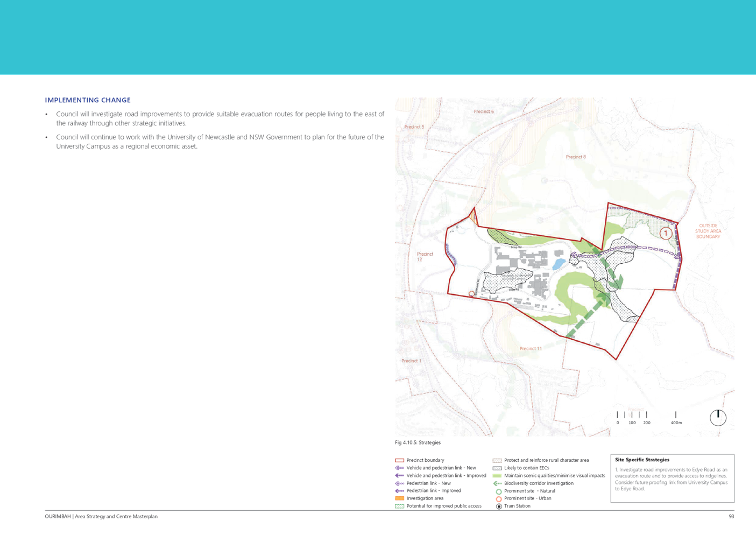Click the Implementing Change heading
The height and width of the screenshot is (535, 756).
(x=88, y=100)
